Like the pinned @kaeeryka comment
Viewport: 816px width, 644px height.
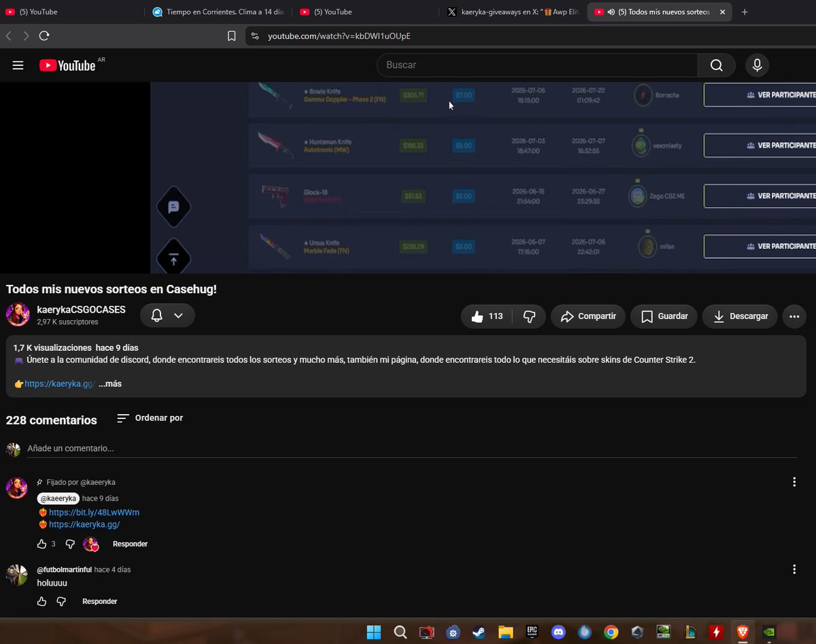pyautogui.click(x=42, y=544)
